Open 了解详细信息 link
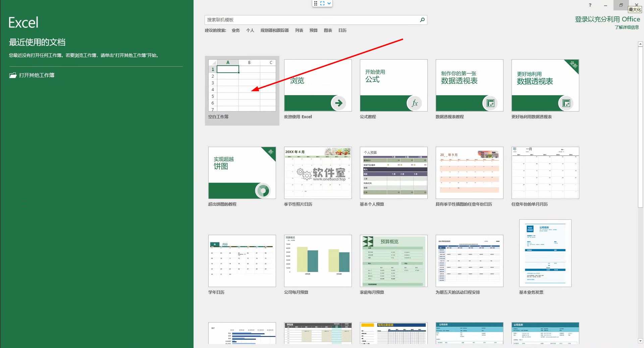Viewport: 644px width, 348px height. point(627,27)
